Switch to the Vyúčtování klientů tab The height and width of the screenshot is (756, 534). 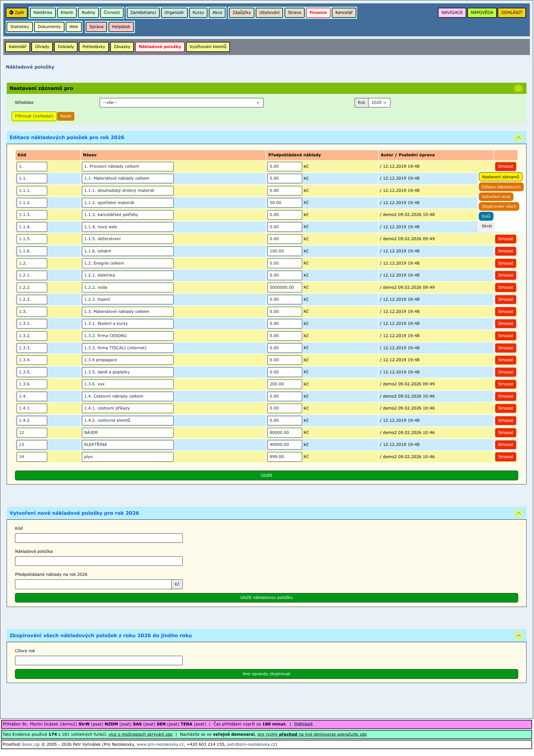[x=208, y=47]
